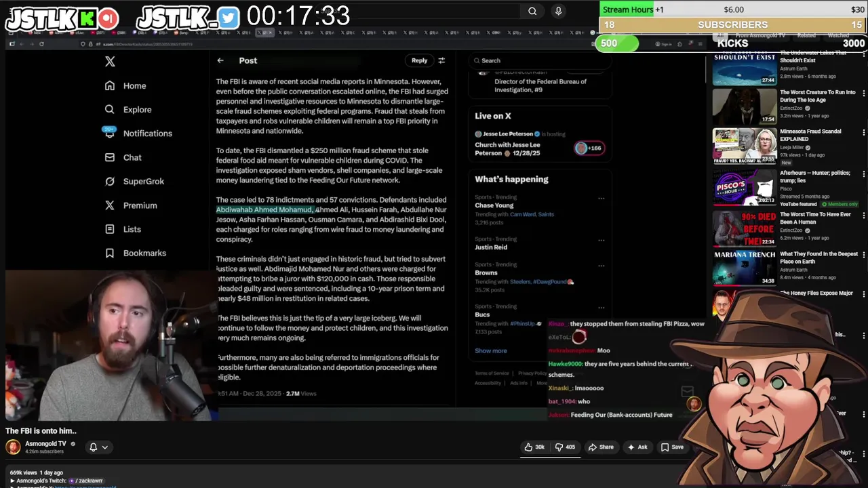Click the YouTube search magnifier icon

532,11
